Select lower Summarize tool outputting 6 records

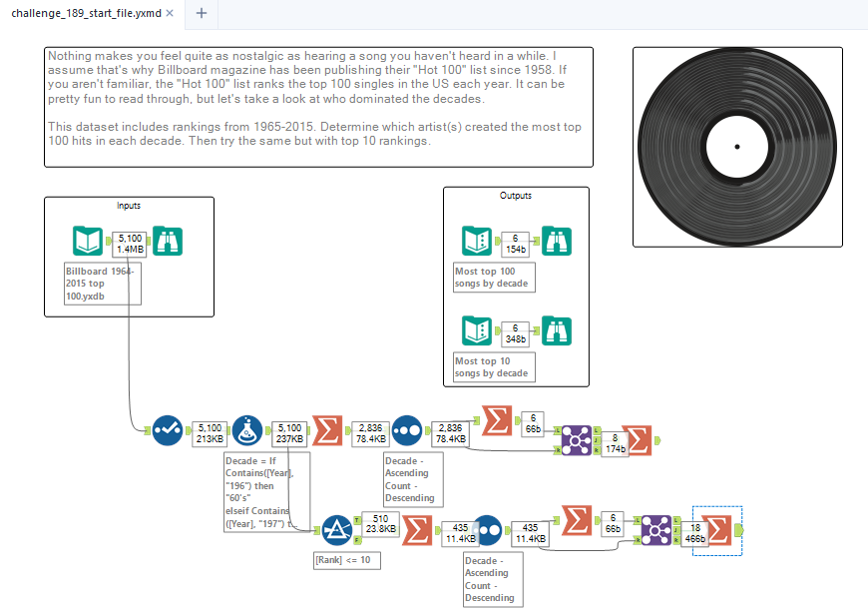click(x=577, y=520)
